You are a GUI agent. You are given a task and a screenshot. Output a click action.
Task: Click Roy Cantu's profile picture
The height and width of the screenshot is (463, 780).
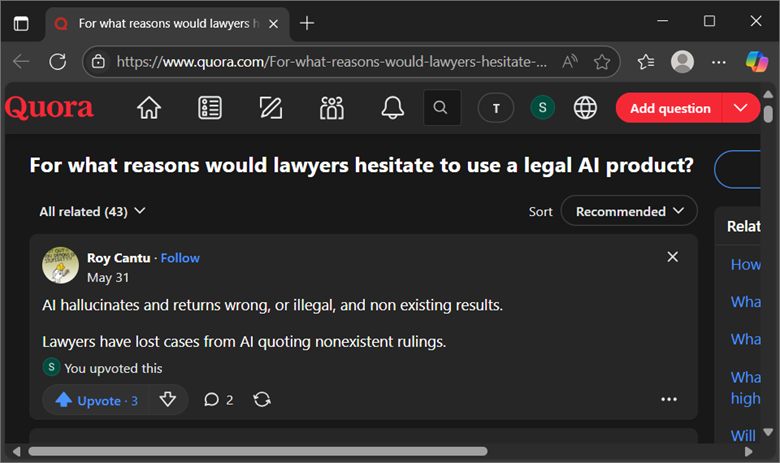point(60,266)
